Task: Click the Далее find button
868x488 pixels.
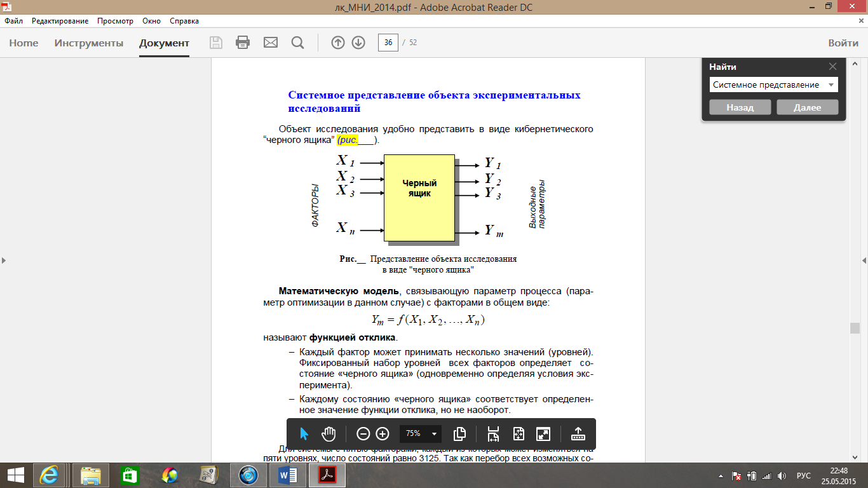Action: (x=808, y=107)
